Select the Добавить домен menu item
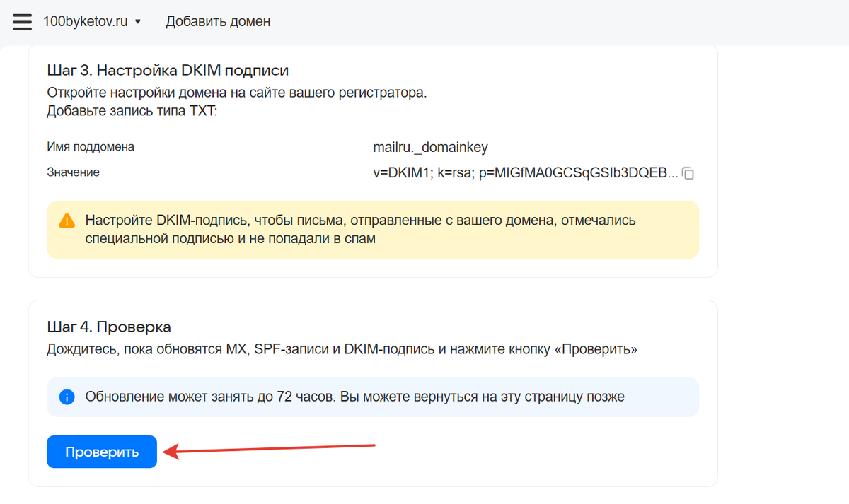Screen dimensions: 849x504 pyautogui.click(x=218, y=21)
